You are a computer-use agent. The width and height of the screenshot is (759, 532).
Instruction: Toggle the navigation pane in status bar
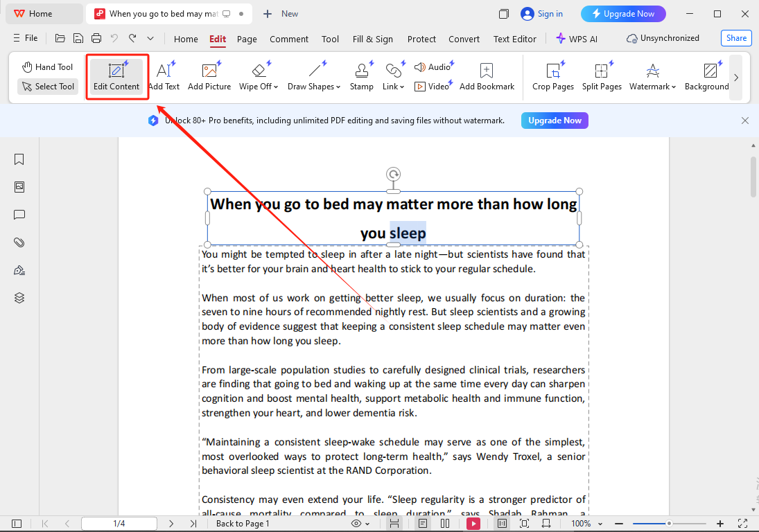click(17, 524)
